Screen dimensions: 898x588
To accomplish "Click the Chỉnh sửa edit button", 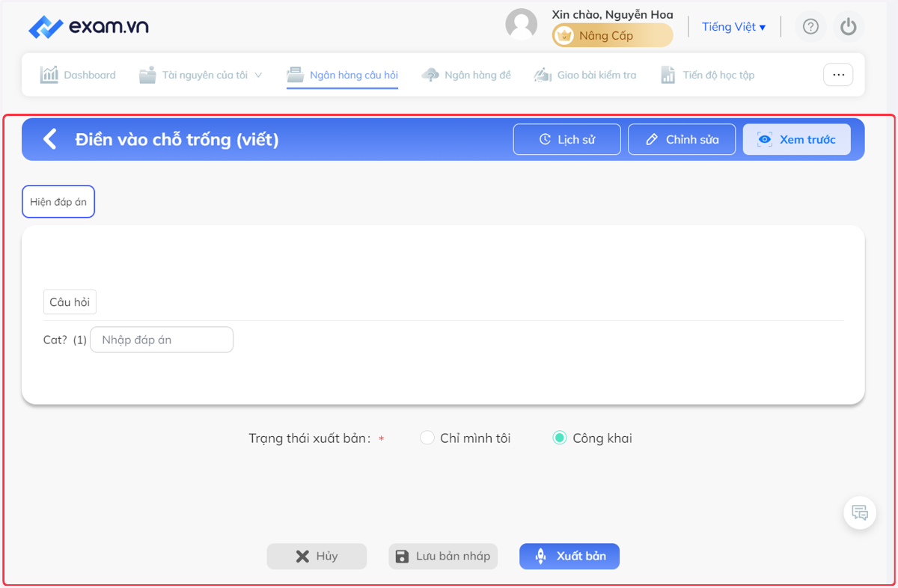I will pyautogui.click(x=682, y=139).
